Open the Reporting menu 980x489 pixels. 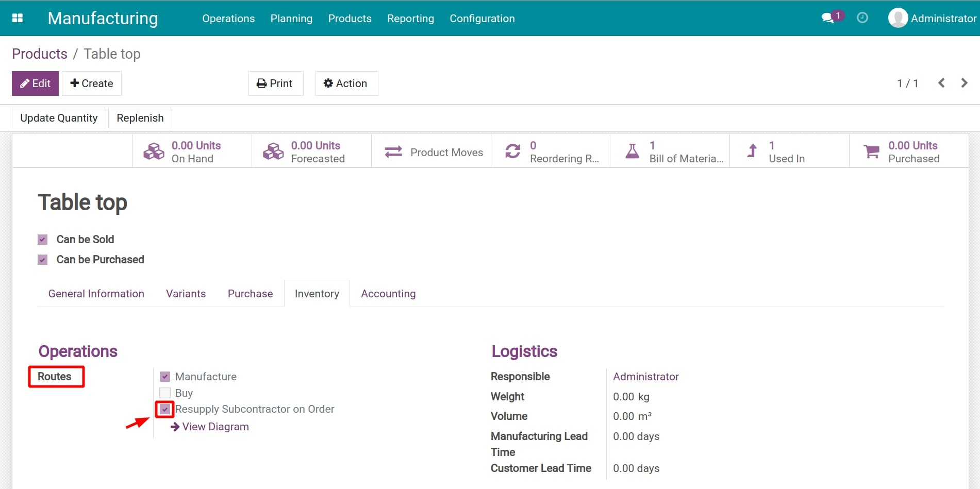point(410,19)
